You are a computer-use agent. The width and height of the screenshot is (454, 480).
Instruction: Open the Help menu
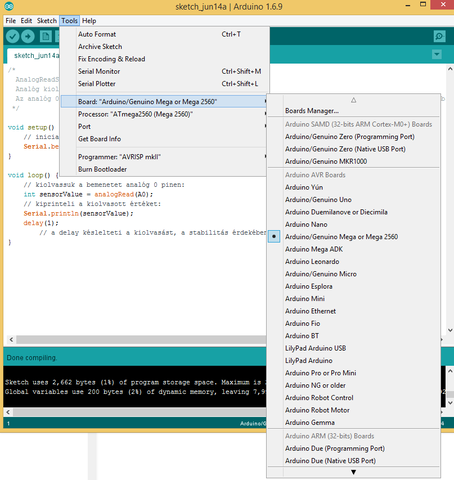click(89, 21)
